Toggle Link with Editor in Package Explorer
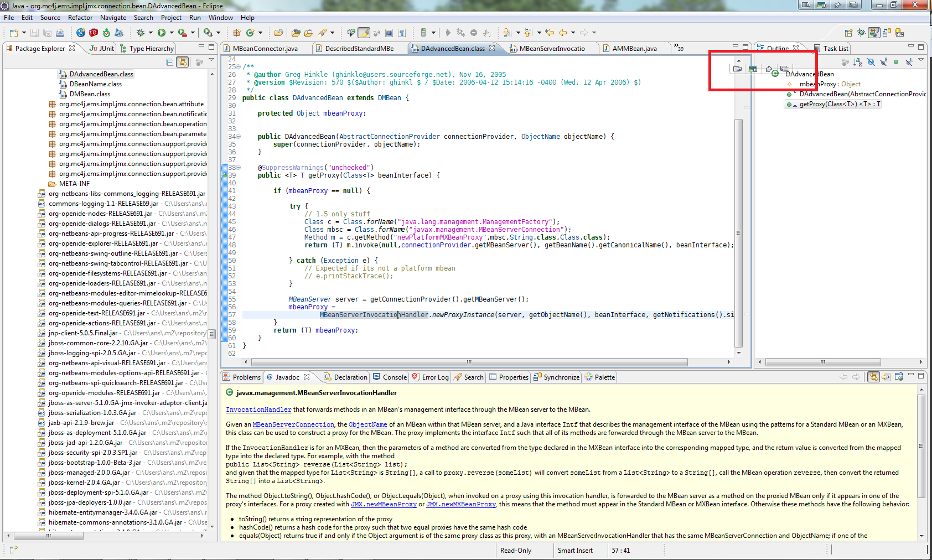Screen dimensions: 932x560 pos(182,63)
